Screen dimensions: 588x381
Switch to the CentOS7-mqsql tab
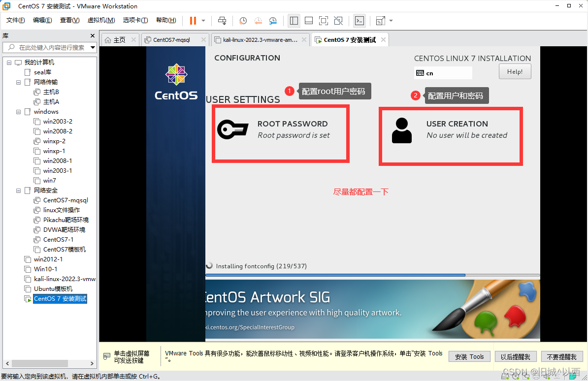172,39
